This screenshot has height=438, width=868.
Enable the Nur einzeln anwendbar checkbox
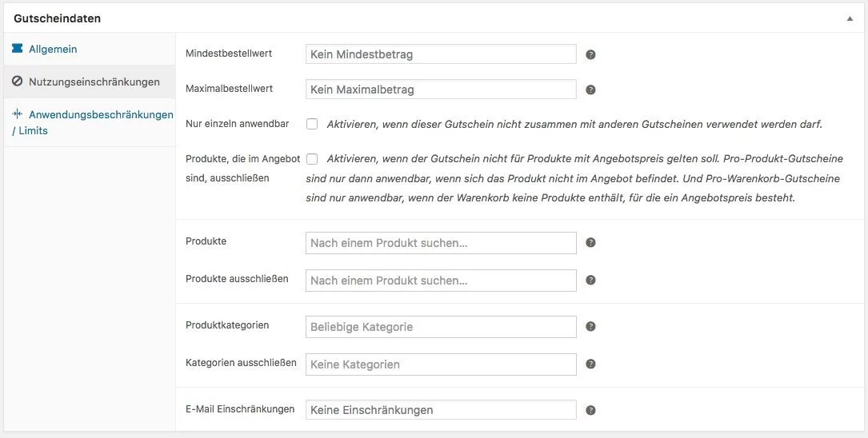pyautogui.click(x=312, y=124)
